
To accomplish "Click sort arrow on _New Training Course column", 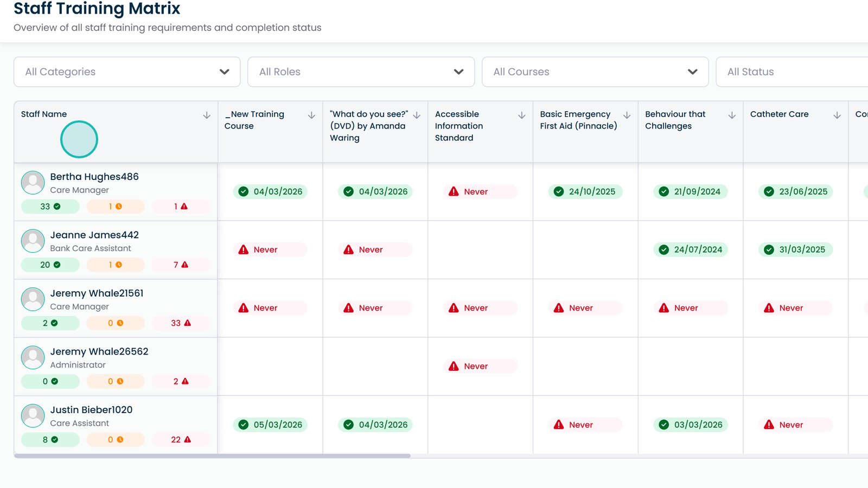I will coord(311,115).
